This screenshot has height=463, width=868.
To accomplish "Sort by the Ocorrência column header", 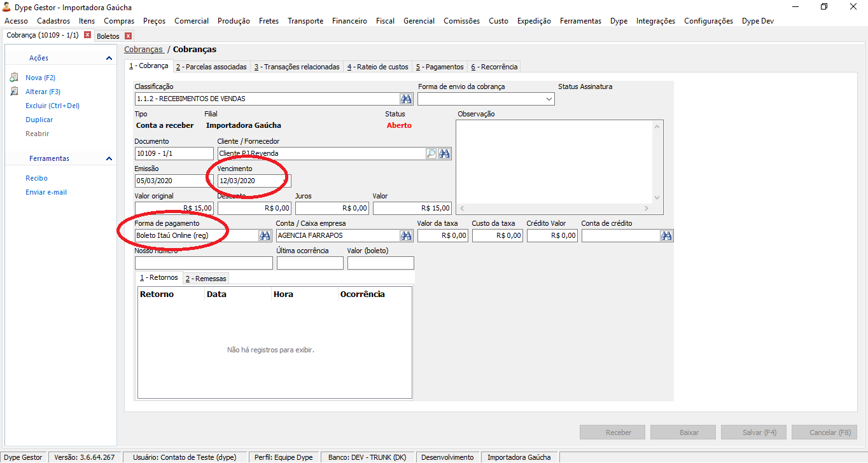I will 375,294.
